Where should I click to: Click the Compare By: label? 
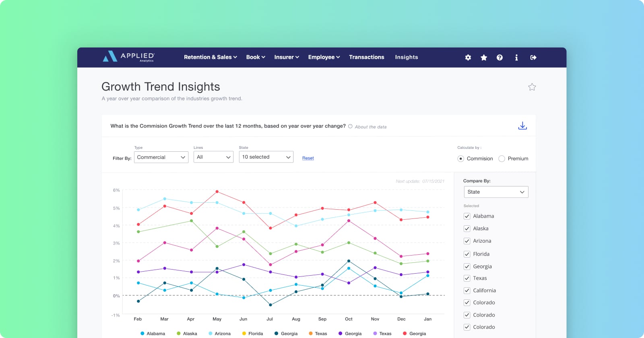[477, 181]
